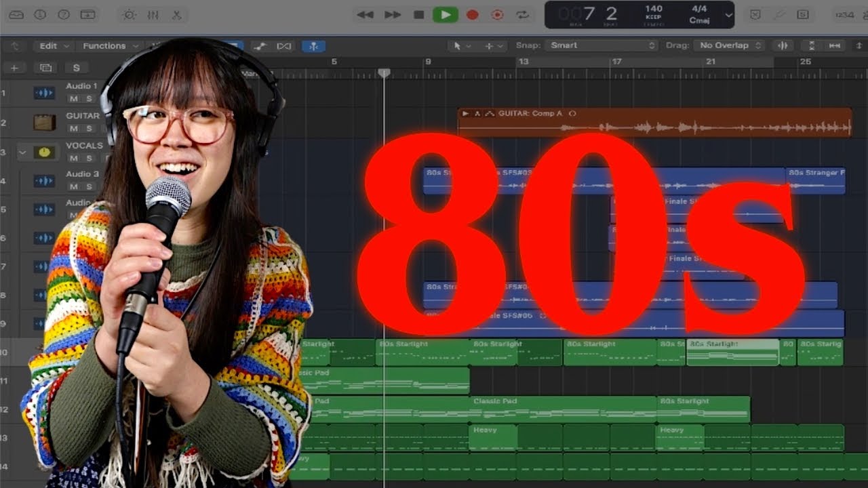Toggle Cycle mode loop button
Viewport: 868px width, 488px height.
[522, 14]
